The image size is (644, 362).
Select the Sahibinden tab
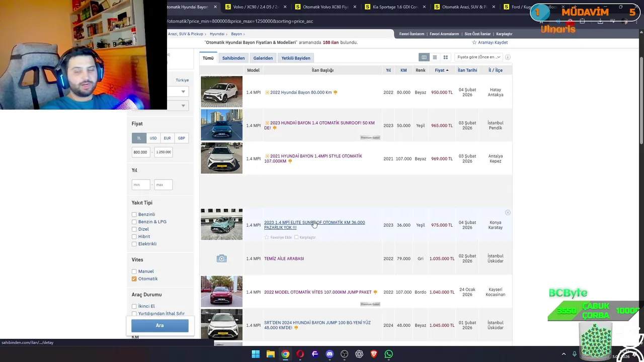pos(233,58)
